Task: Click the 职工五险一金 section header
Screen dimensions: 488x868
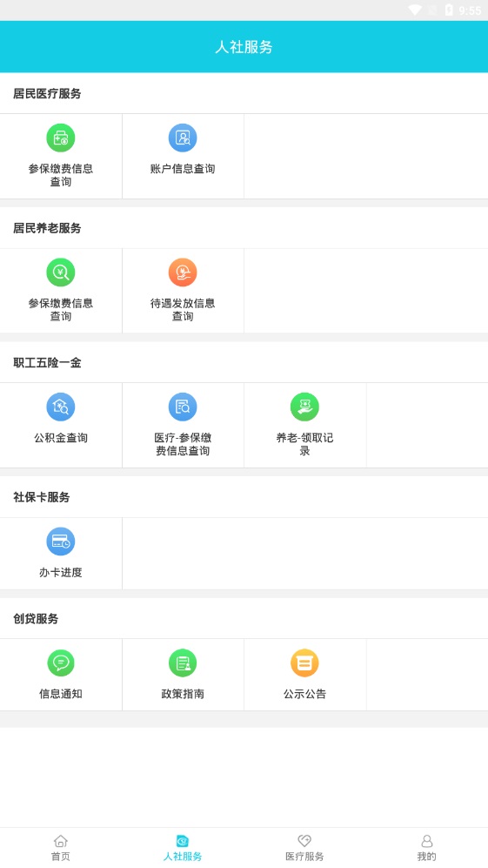Action: 47,363
